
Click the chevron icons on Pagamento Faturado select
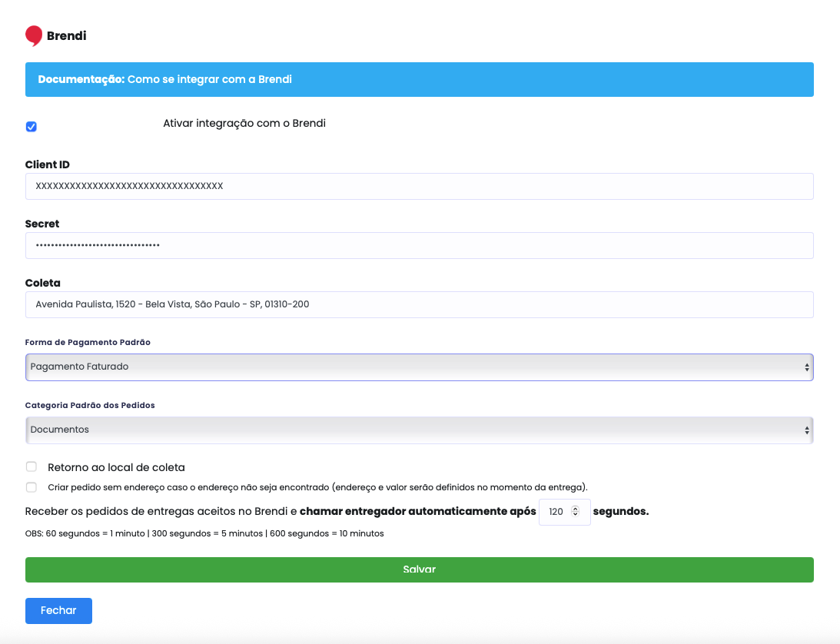pyautogui.click(x=806, y=367)
